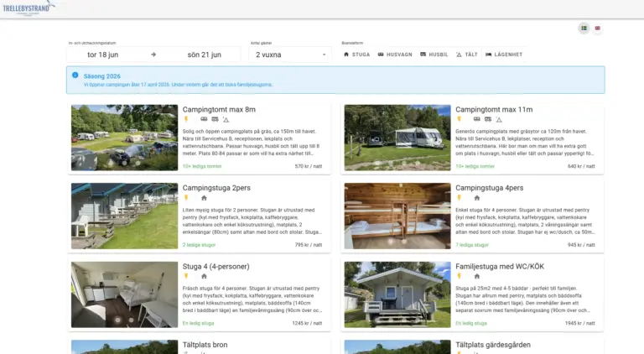Open Stuga 4 (4-personer) interior photo
This screenshot has width=644, height=354.
124,294
